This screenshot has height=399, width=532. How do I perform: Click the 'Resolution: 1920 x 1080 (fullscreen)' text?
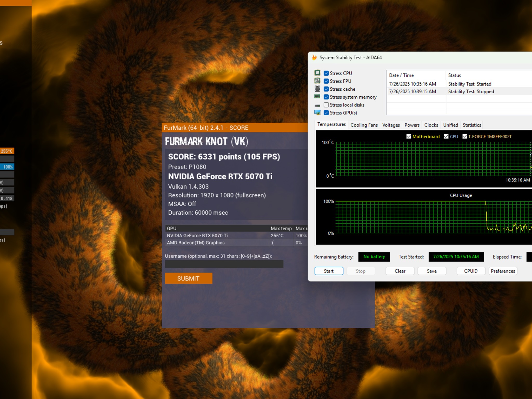tap(217, 195)
